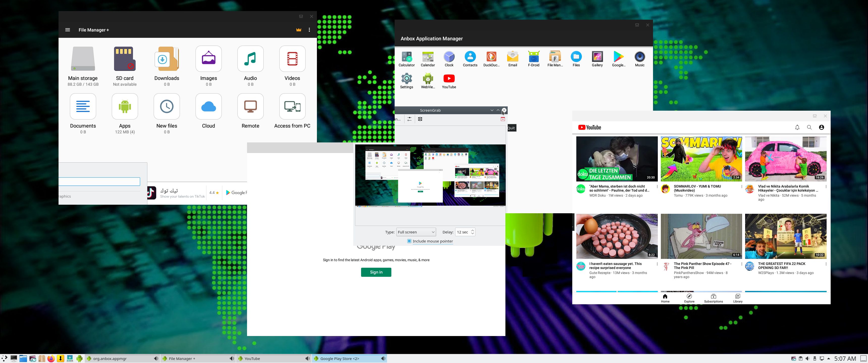Click the taskbar clock 5:07 AM
Viewport: 868px width, 363px height.
pos(845,359)
